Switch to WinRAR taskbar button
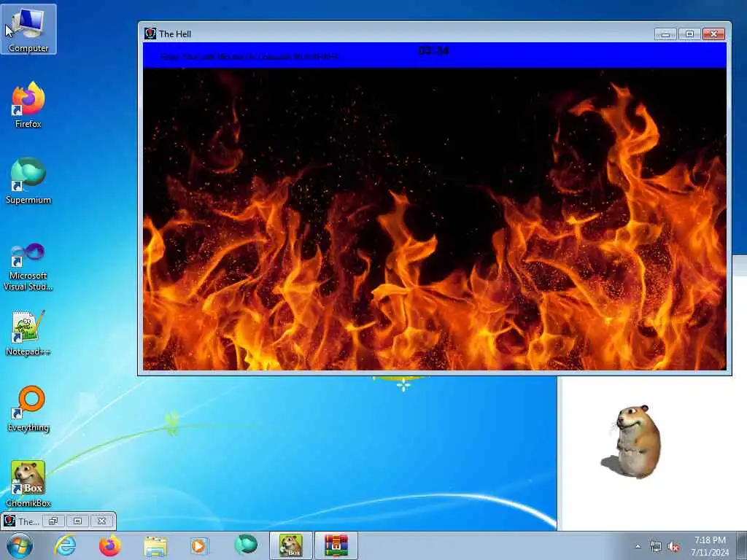Screen dimensions: 747x560 336,545
